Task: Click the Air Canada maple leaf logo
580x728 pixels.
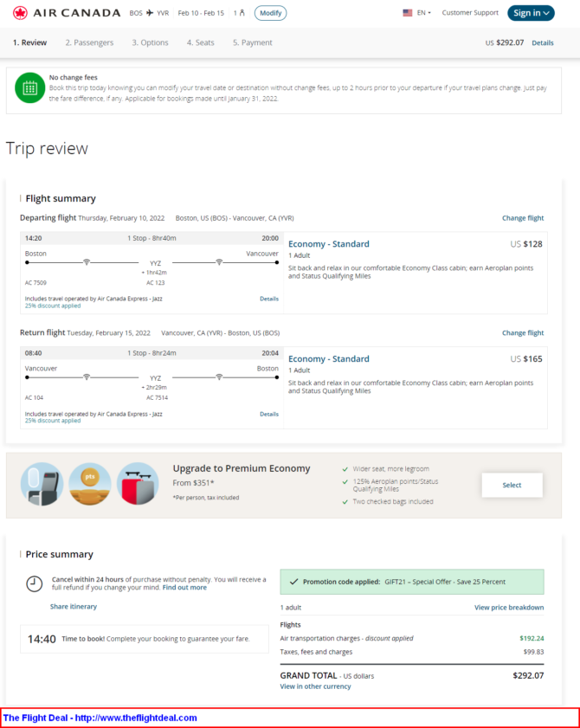Action: (20, 13)
